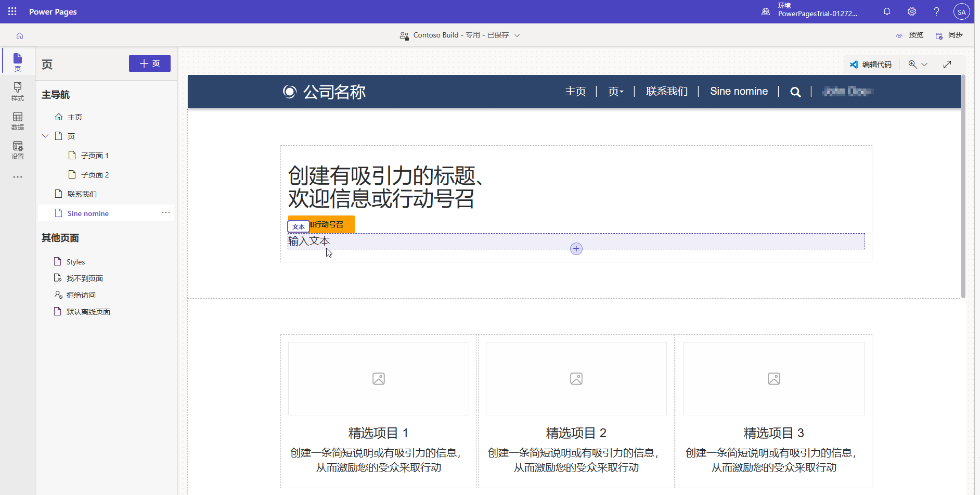Open the zoom level dropdown arrow
This screenshot has height=495, width=980.
[x=925, y=64]
